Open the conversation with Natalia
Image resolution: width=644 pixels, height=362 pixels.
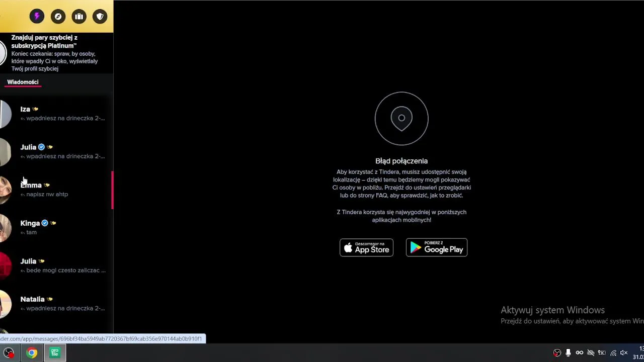[56, 304]
